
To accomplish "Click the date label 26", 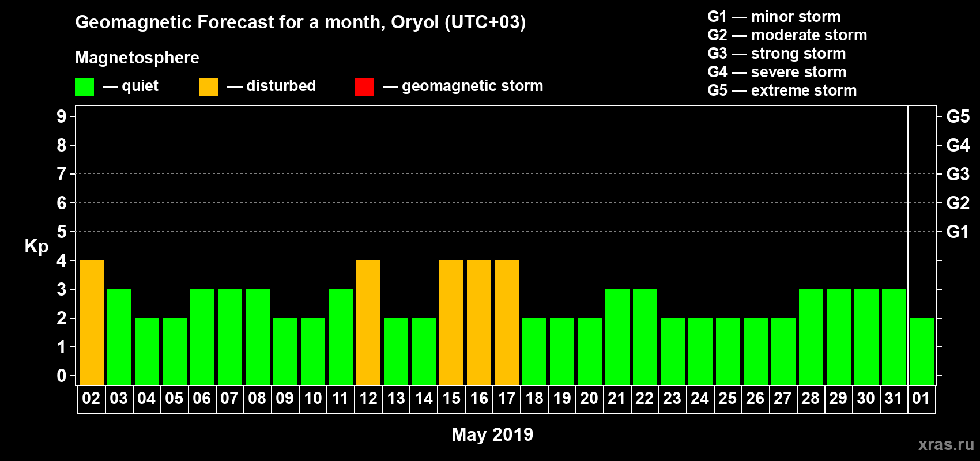I will click(x=755, y=398).
